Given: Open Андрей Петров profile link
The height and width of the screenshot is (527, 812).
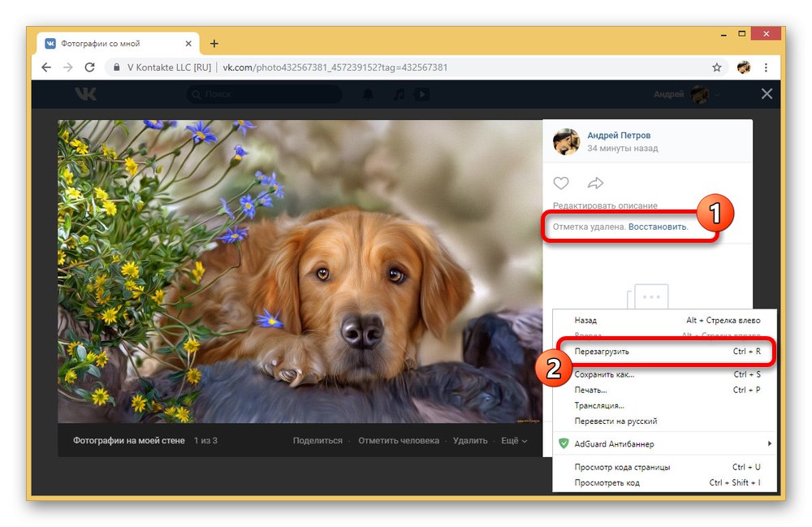Looking at the screenshot, I should tap(619, 135).
